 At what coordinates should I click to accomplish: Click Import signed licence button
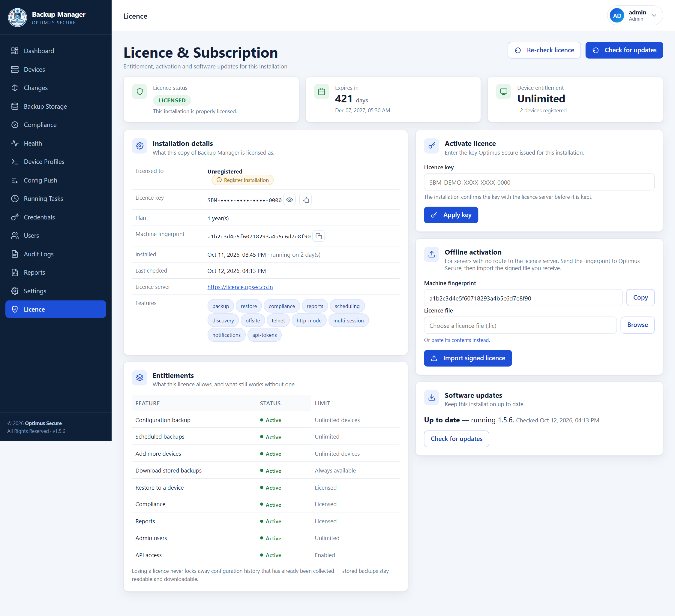(468, 358)
